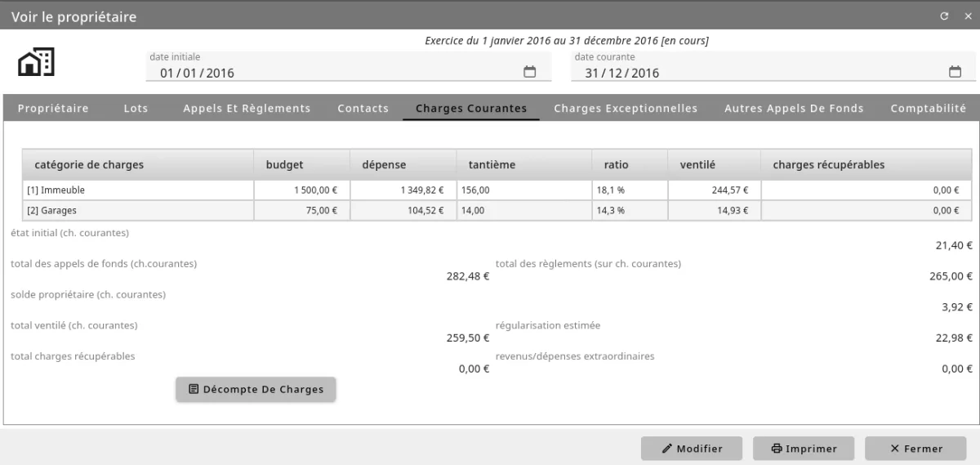
Task: Click ventilé cell 244,57 €
Action: point(714,190)
